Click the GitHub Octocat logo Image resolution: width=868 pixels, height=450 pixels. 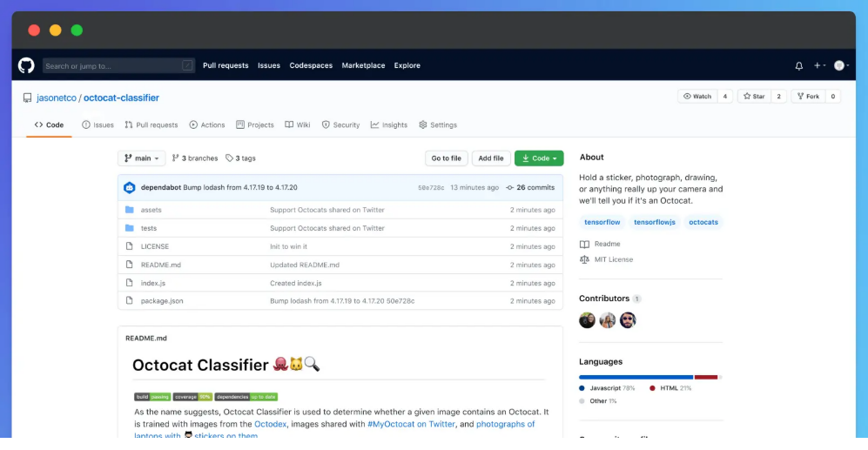click(x=26, y=65)
